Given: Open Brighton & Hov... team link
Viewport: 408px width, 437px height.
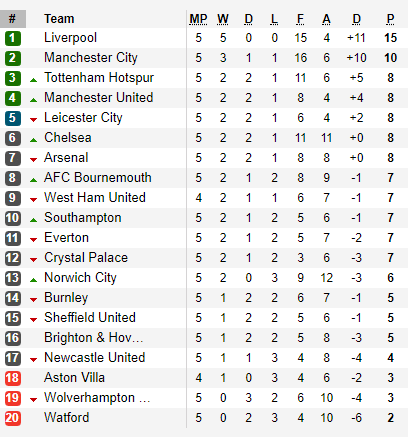Looking at the screenshot, I should click(x=94, y=338).
